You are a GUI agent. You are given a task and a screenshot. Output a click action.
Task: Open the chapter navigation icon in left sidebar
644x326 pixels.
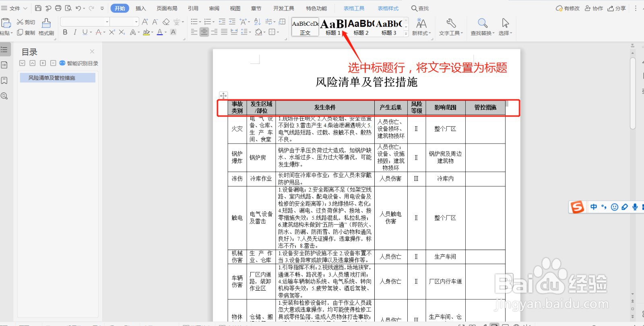(x=4, y=65)
